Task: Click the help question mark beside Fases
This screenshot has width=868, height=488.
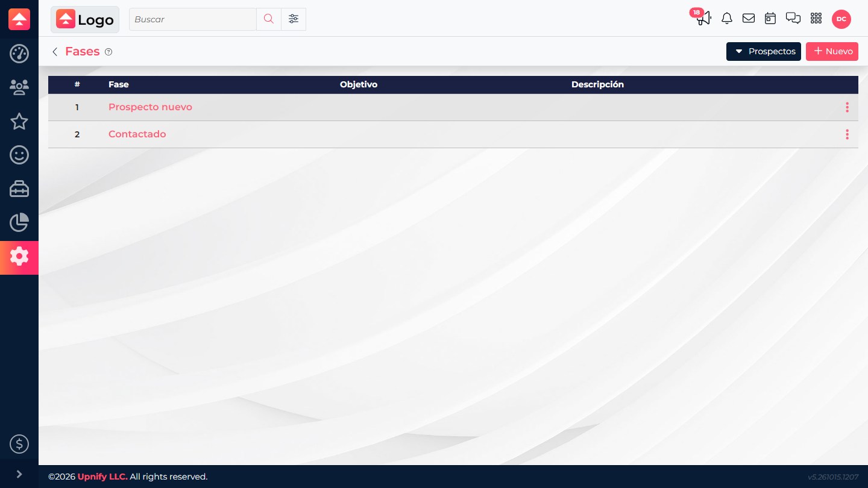Action: (108, 52)
